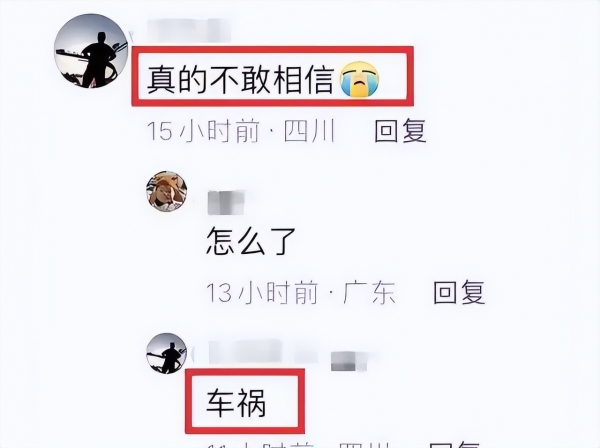Select the reply text "车祸"
The width and height of the screenshot is (600, 448).
tap(236, 403)
